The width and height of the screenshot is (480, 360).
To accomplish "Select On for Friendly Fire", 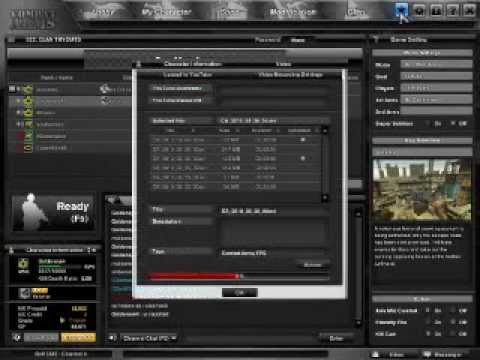I will (428, 322).
